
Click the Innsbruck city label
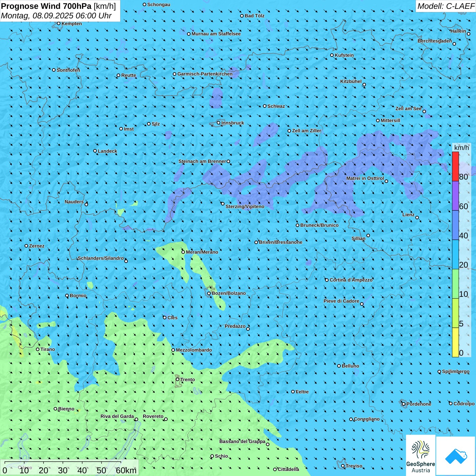233,123
